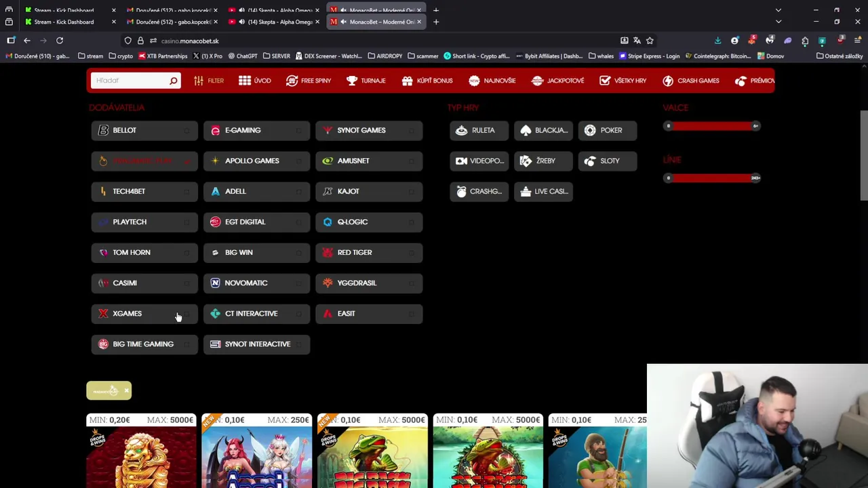Select the Poker chip icon
Screen dimensions: 868x488
click(590, 130)
